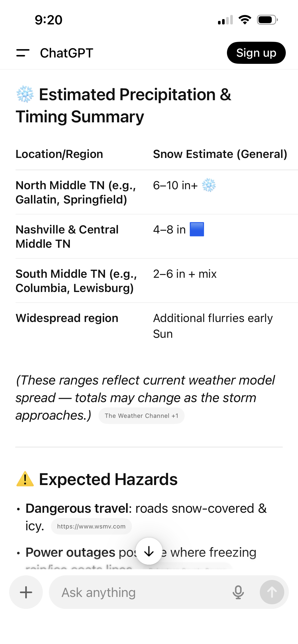Tap the microphone voice input icon
This screenshot has height=644, width=298.
point(238,592)
